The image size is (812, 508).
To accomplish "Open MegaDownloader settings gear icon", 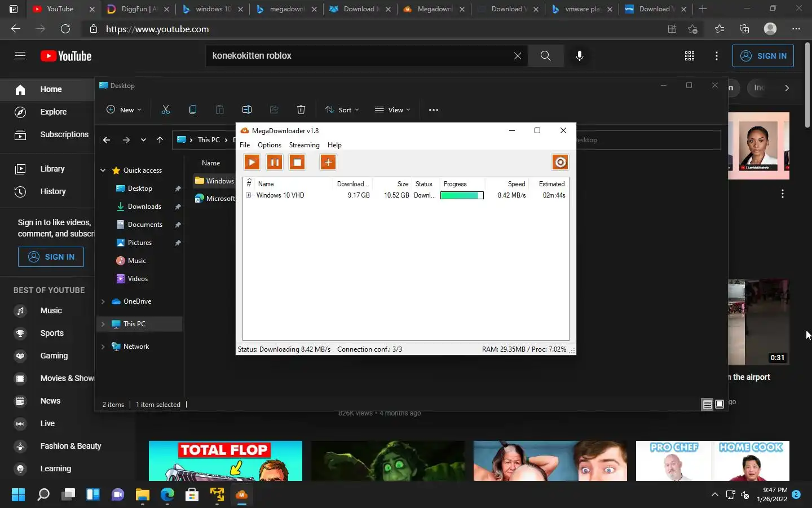I will point(560,163).
